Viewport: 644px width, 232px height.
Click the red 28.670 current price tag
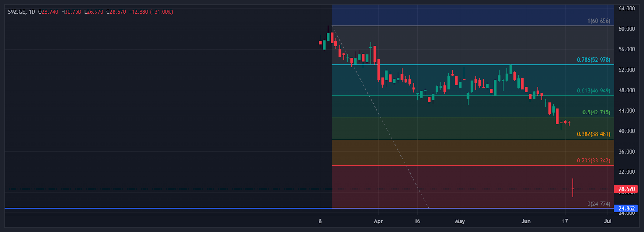626,189
